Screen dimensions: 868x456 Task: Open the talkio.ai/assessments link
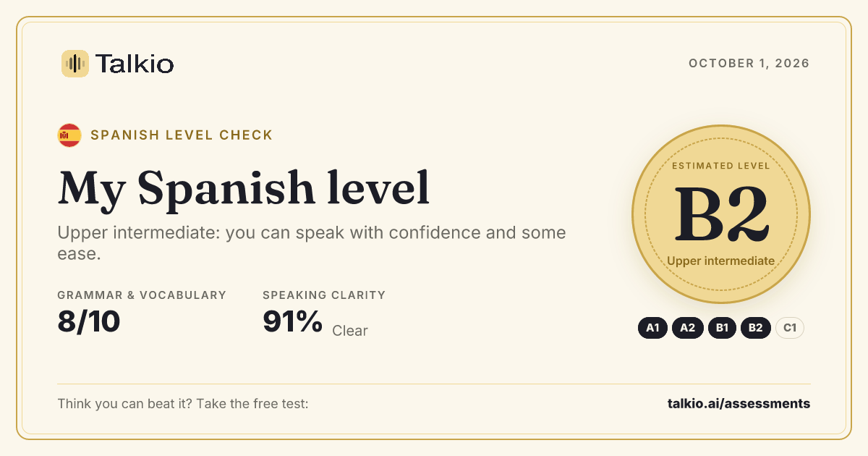coord(739,403)
